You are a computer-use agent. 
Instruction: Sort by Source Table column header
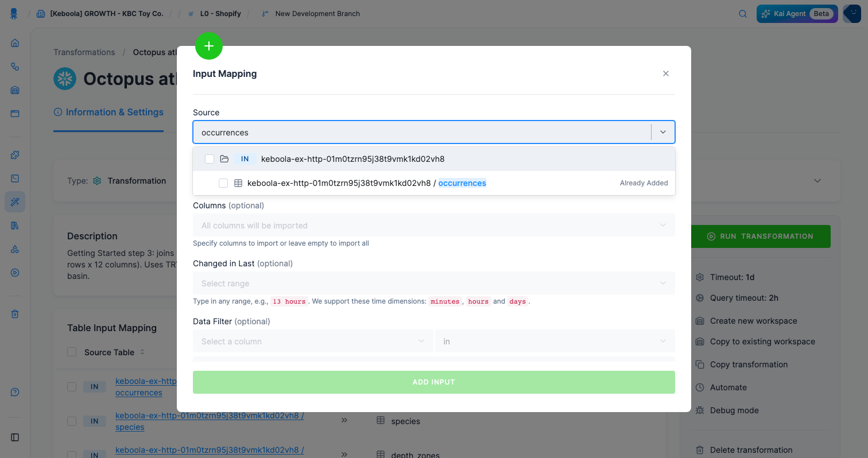point(114,352)
